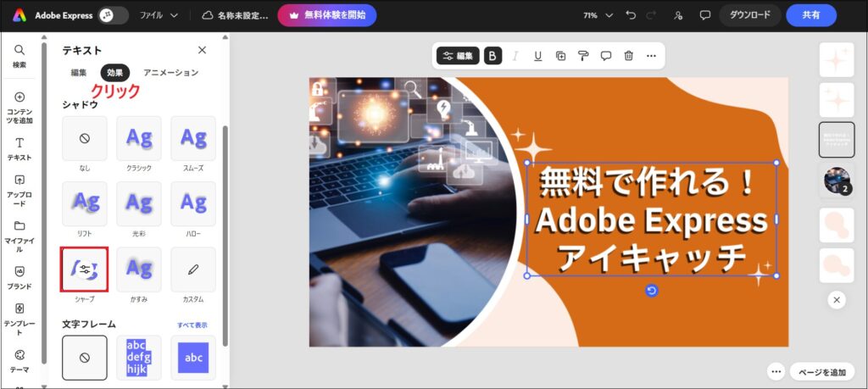Click the ページを追加 button
Image resolution: width=868 pixels, height=389 pixels.
coord(822,372)
